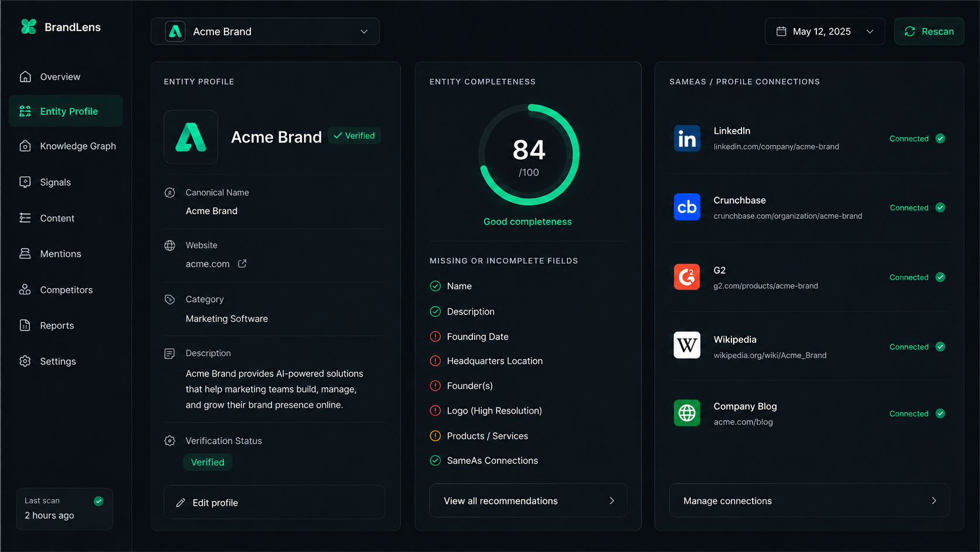Click the arrow in View all recommendations
980x552 pixels.
click(x=612, y=501)
